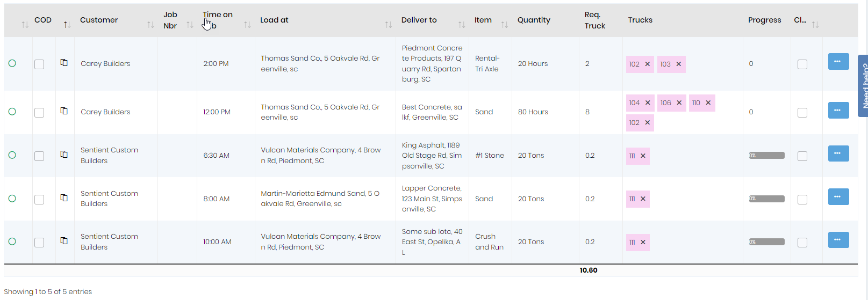Image resolution: width=868 pixels, height=300 pixels.
Task: Tick the Closed checkbox for the 2:00 PM order
Action: 802,64
